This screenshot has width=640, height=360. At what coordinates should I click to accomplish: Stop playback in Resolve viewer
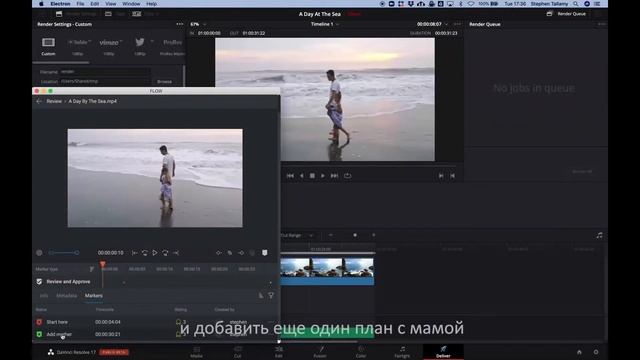pyautogui.click(x=312, y=176)
